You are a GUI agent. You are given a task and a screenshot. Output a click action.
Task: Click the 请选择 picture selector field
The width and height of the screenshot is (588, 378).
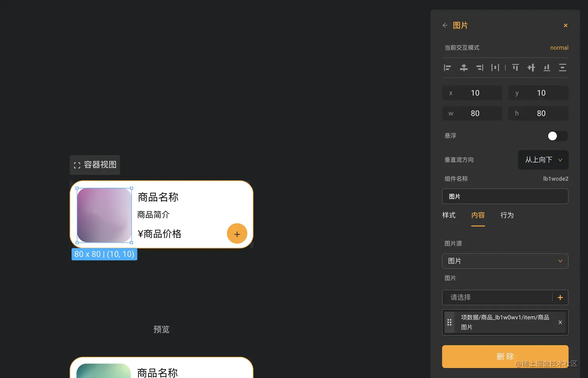point(497,297)
